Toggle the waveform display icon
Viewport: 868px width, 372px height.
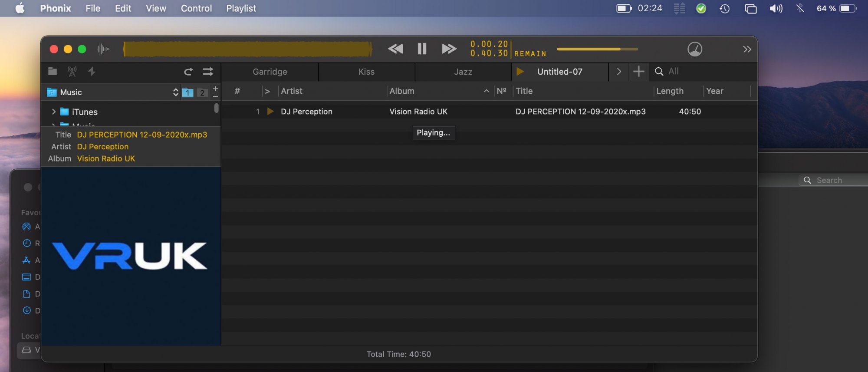pyautogui.click(x=103, y=49)
